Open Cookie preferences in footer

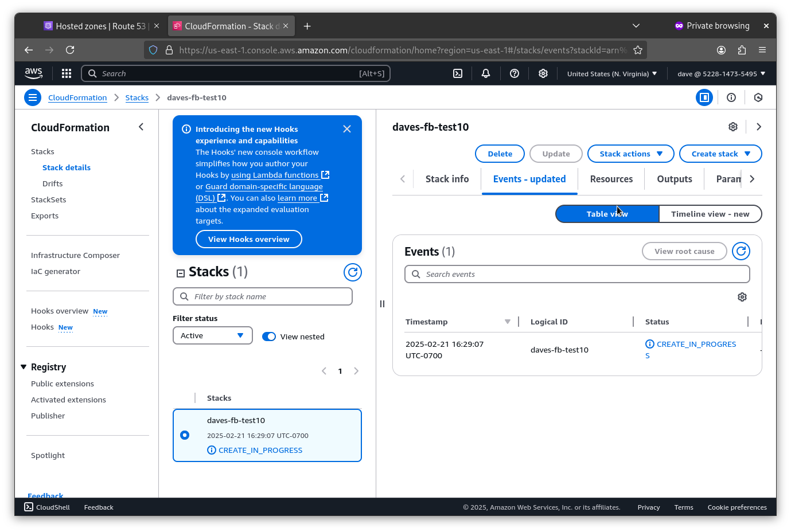tap(737, 507)
